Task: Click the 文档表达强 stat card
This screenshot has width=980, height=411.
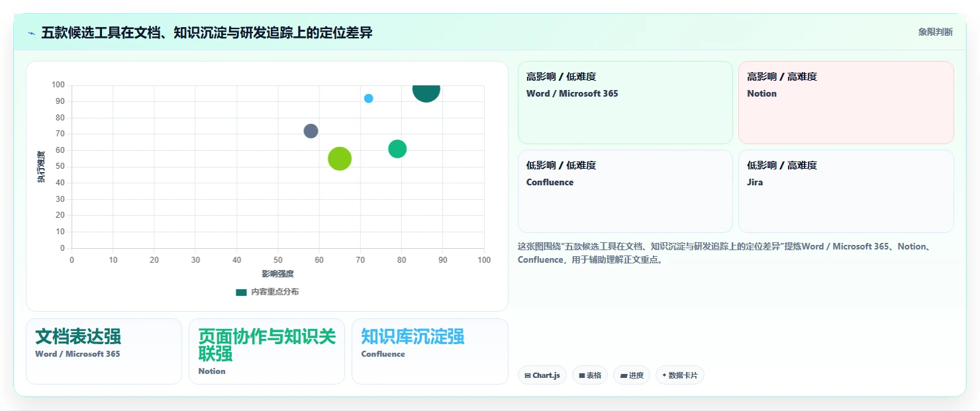Action: tap(104, 351)
